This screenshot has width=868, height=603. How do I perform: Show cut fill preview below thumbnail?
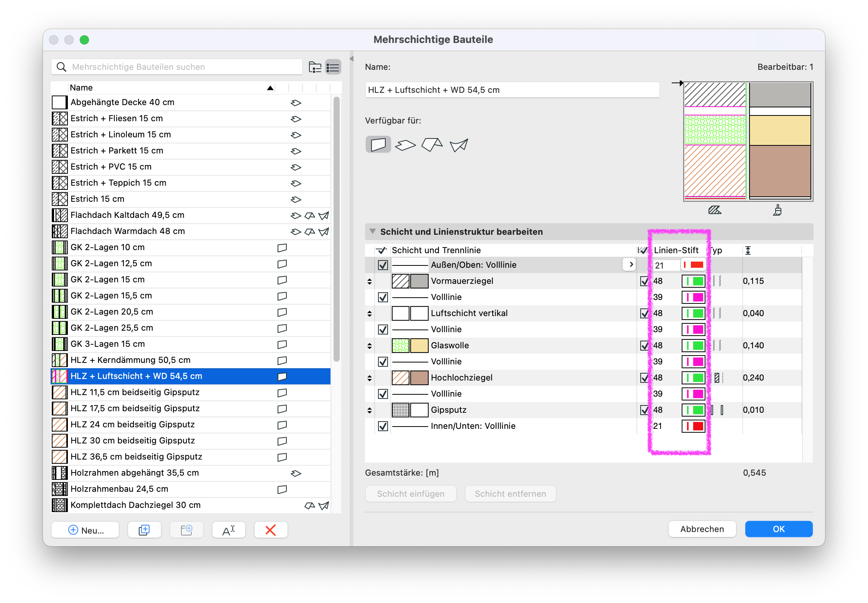pyautogui.click(x=715, y=210)
